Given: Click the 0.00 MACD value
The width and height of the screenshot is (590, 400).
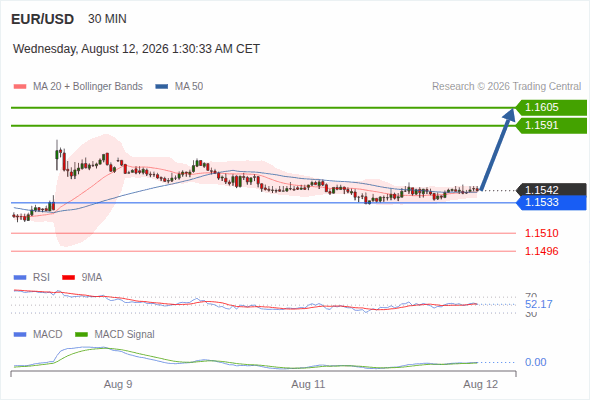Looking at the screenshot, I should pos(535,362).
